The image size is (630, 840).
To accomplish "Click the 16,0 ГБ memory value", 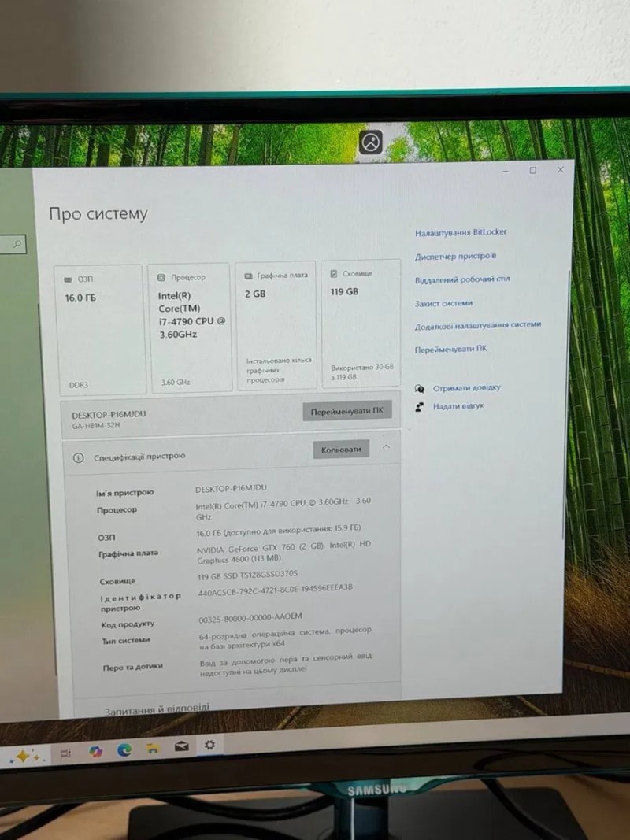I will click(80, 298).
